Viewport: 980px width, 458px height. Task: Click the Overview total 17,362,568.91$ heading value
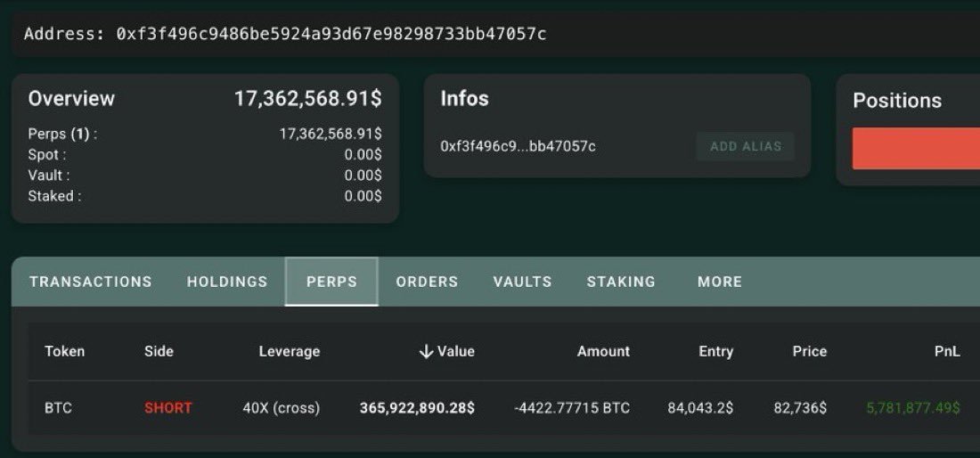pos(308,99)
